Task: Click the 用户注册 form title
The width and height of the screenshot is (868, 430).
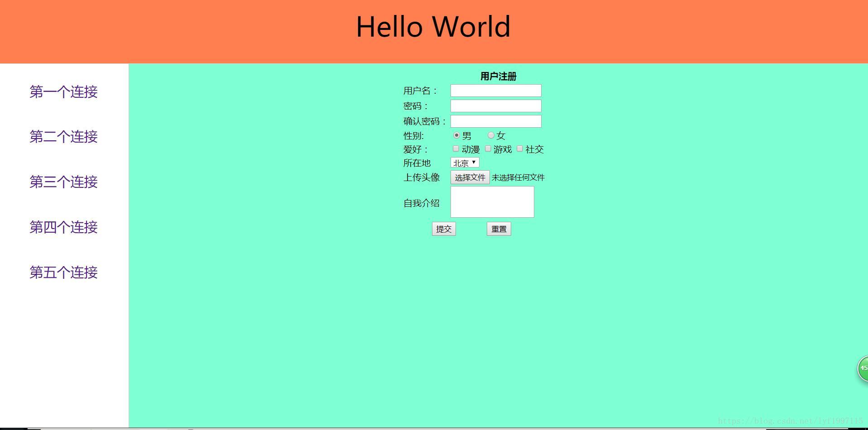Action: (x=499, y=76)
